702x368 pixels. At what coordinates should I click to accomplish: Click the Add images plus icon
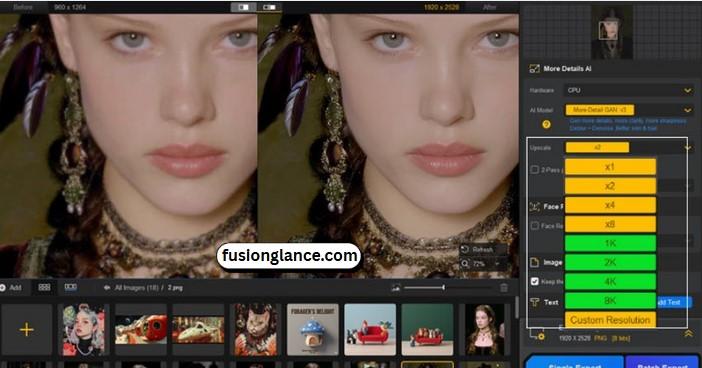(x=26, y=330)
